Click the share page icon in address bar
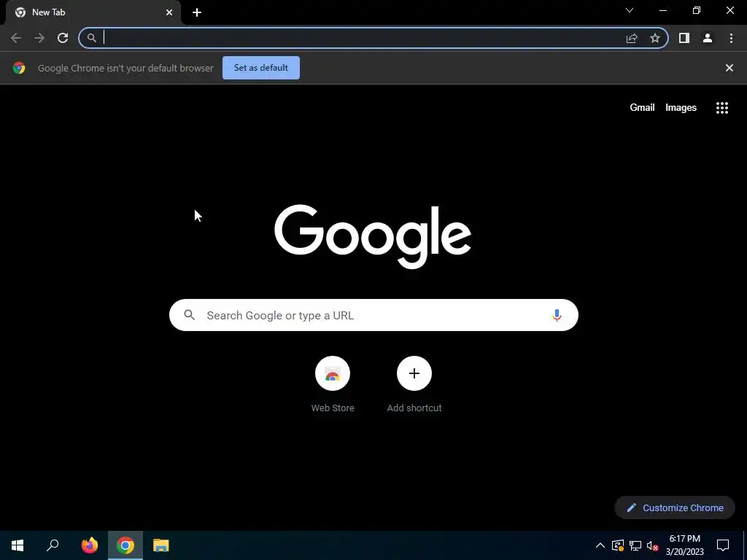This screenshot has width=747, height=560. coord(632,38)
